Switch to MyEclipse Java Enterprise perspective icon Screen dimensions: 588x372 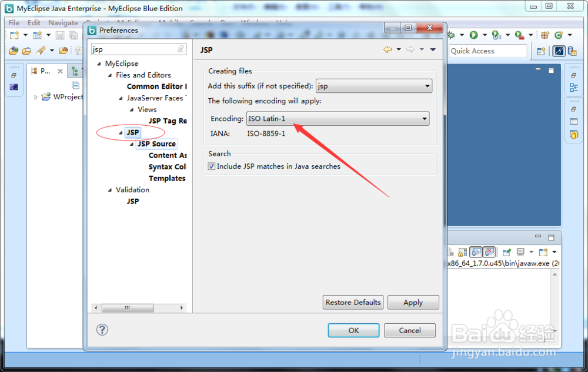click(x=559, y=51)
